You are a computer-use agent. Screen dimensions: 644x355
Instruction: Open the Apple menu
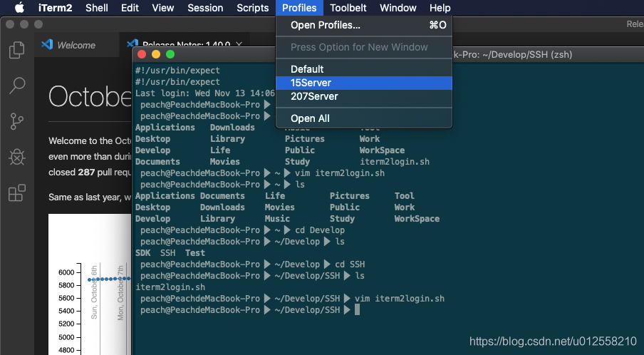click(19, 7)
